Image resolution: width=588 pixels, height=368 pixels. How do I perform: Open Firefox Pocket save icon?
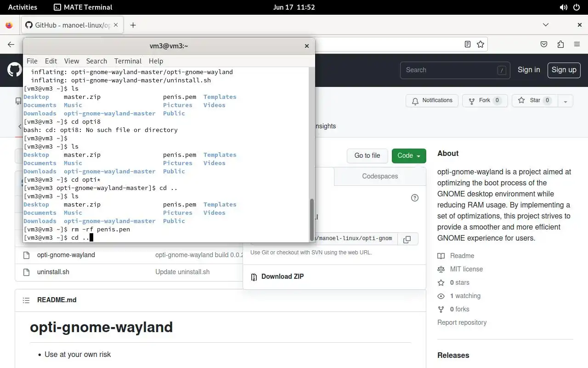[544, 44]
